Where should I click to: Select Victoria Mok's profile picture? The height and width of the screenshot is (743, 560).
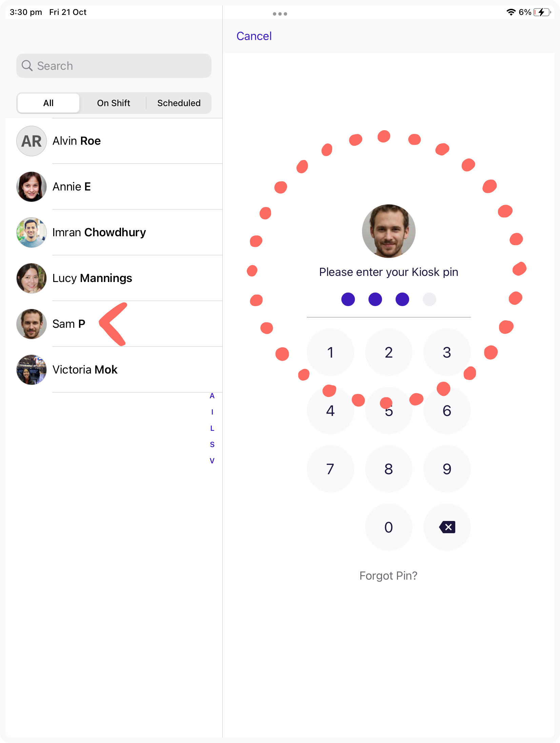pyautogui.click(x=32, y=370)
